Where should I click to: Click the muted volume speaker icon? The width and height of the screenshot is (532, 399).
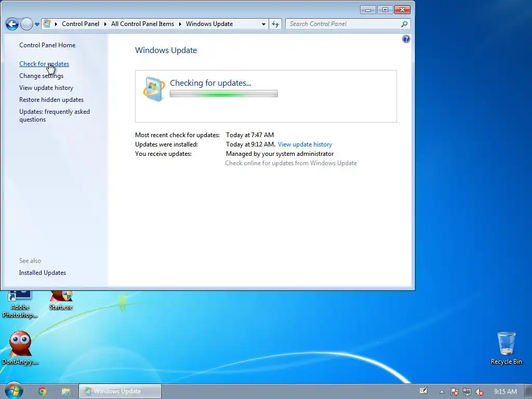(479, 392)
